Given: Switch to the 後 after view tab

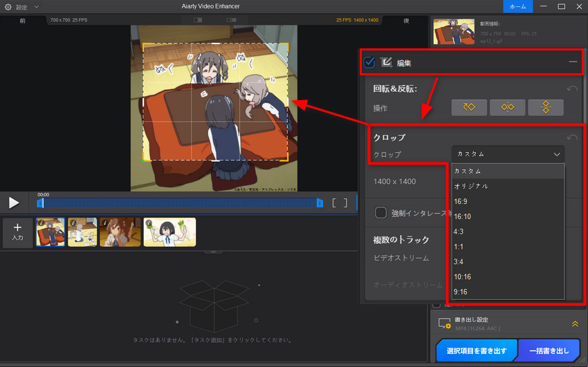Looking at the screenshot, I should (406, 21).
